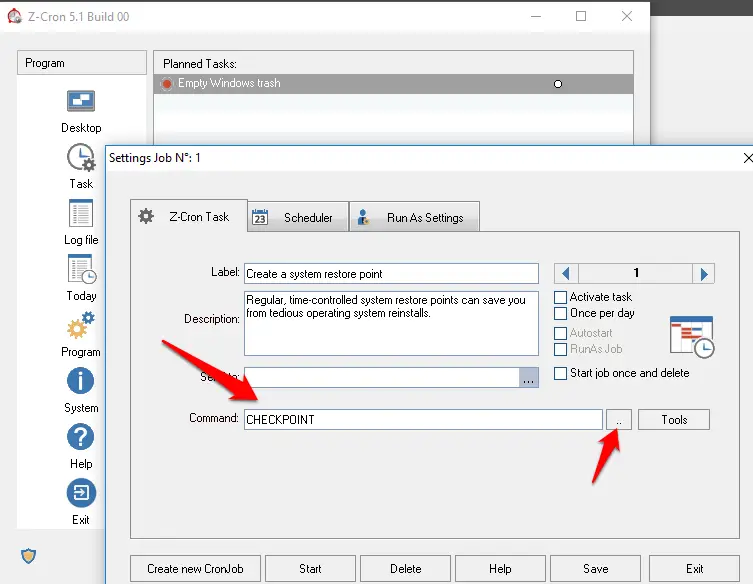Switch to the Z-Cron Task tab

(x=189, y=217)
